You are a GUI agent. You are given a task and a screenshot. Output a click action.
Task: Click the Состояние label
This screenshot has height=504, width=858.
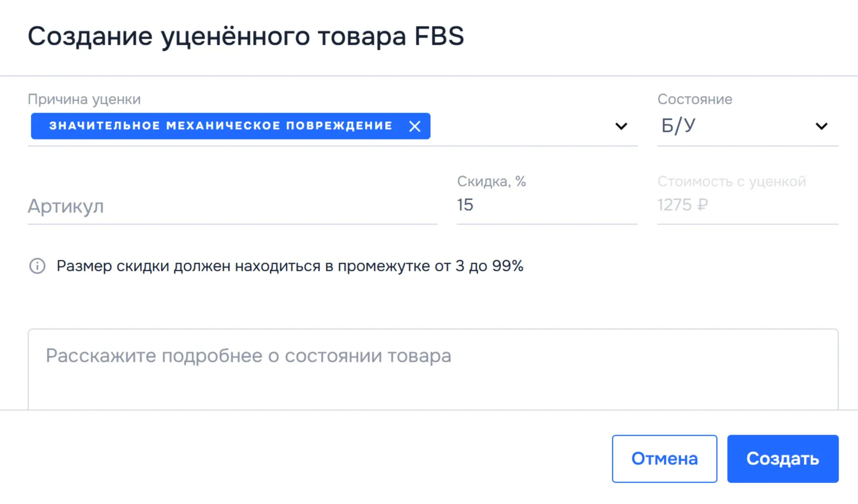695,99
